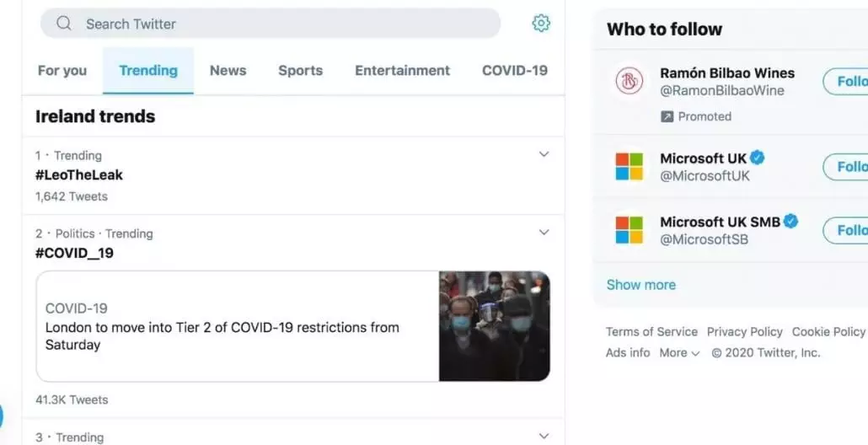Expand options for #LeoTheLeak trend

[544, 154]
